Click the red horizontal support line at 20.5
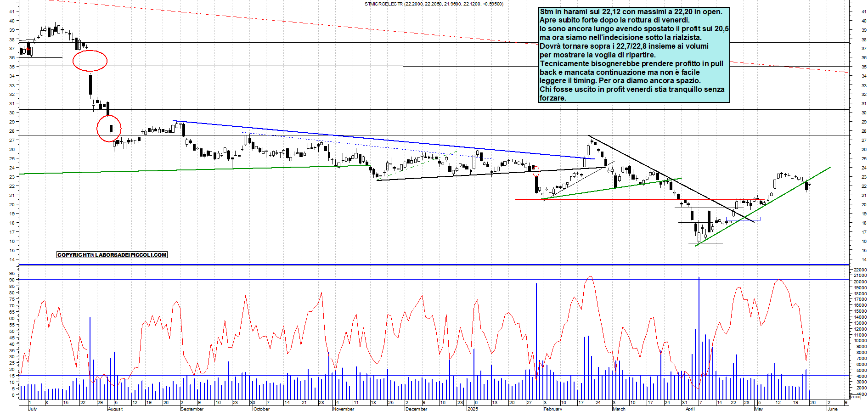This screenshot has height=411, width=868. pyautogui.click(x=597, y=199)
